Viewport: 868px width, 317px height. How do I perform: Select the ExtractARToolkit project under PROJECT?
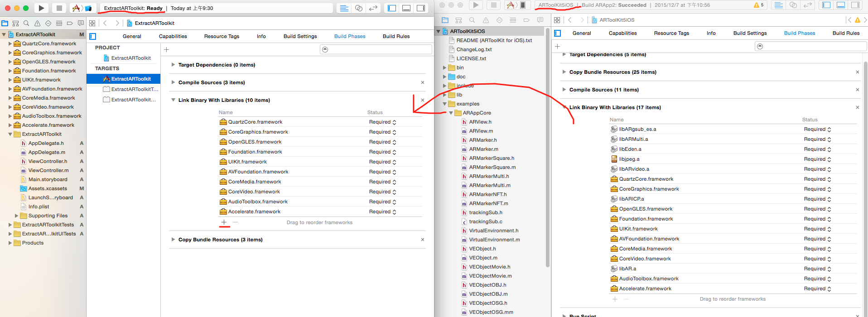pyautogui.click(x=130, y=58)
